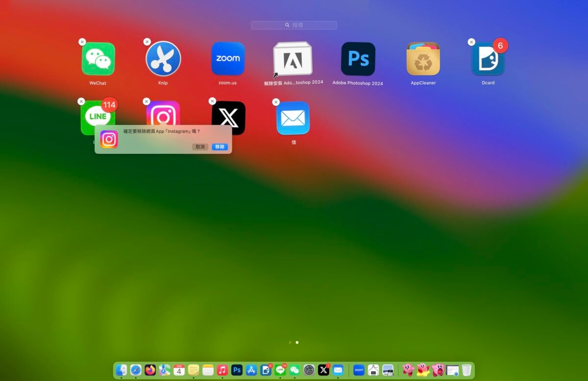This screenshot has height=381, width=588.
Task: Open the Trash in the Dock
Action: (466, 370)
